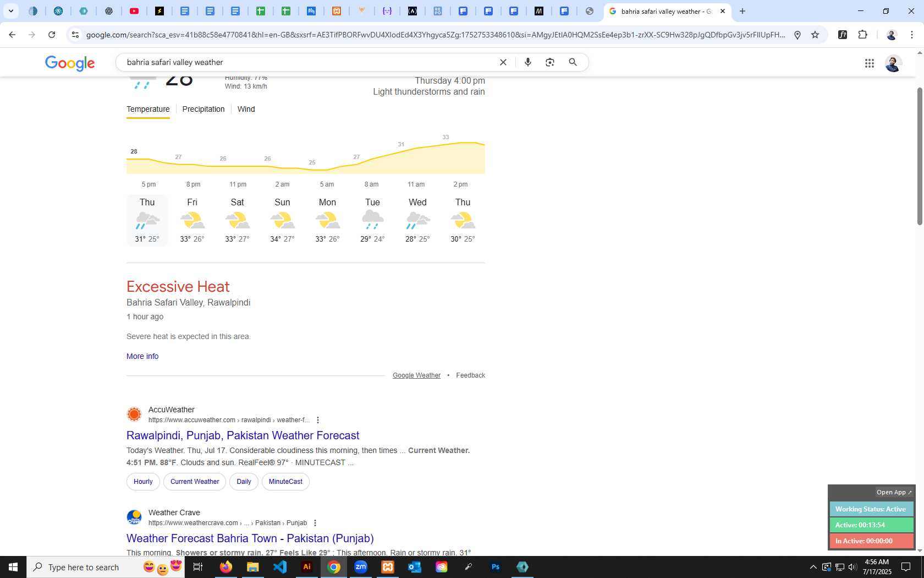The height and width of the screenshot is (578, 924).
Task: Click the page vertical scrollbar thumb
Action: click(919, 156)
